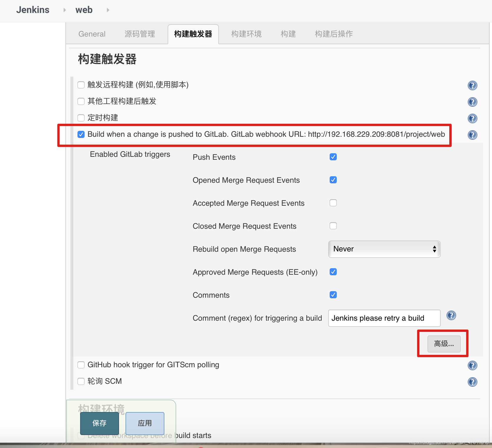Switch to 构建后操作 tab
This screenshot has height=448, width=492.
[x=334, y=34]
